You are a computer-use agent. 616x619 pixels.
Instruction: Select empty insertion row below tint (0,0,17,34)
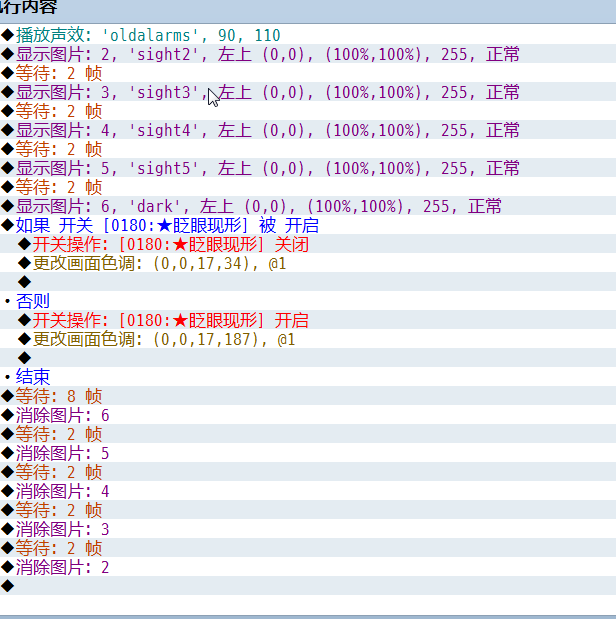[308, 282]
